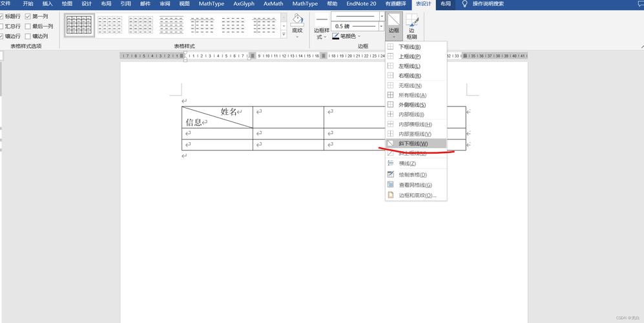Select second table style thumbnail in gallery
The image size is (644, 323).
110,25
